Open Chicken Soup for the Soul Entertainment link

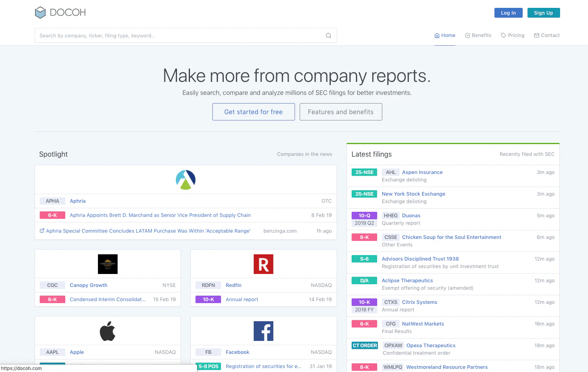[452, 237]
